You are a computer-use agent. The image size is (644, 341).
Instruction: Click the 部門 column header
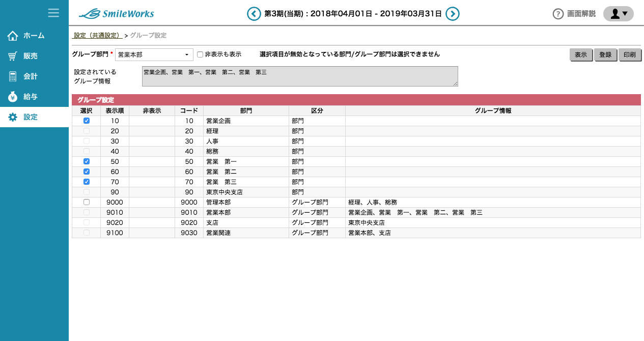[246, 110]
